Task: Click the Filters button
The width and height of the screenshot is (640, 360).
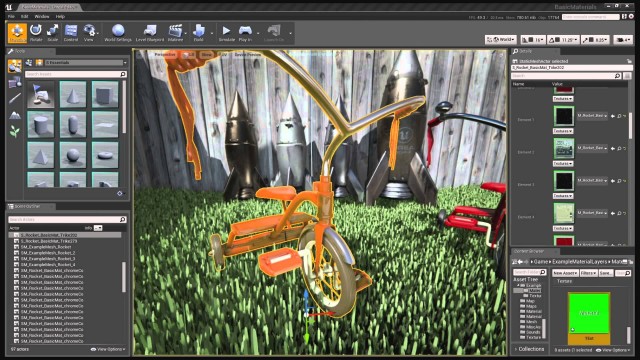Action: click(x=589, y=273)
